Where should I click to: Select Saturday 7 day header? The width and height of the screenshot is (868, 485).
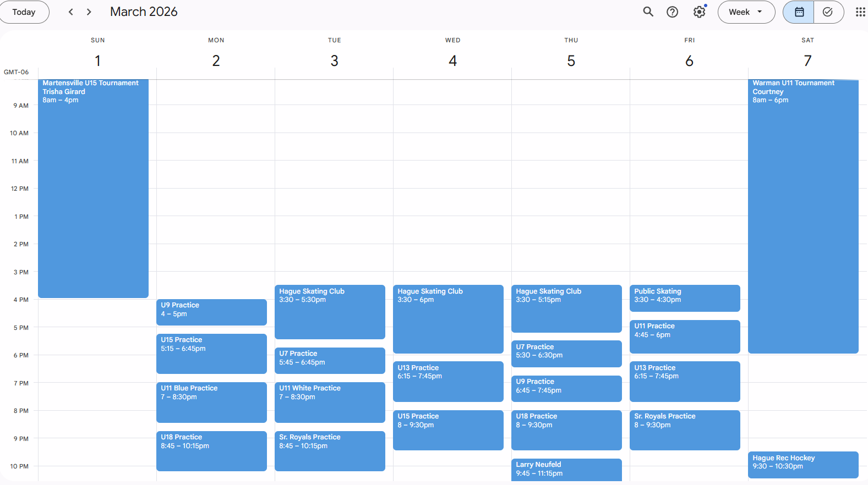pyautogui.click(x=807, y=60)
